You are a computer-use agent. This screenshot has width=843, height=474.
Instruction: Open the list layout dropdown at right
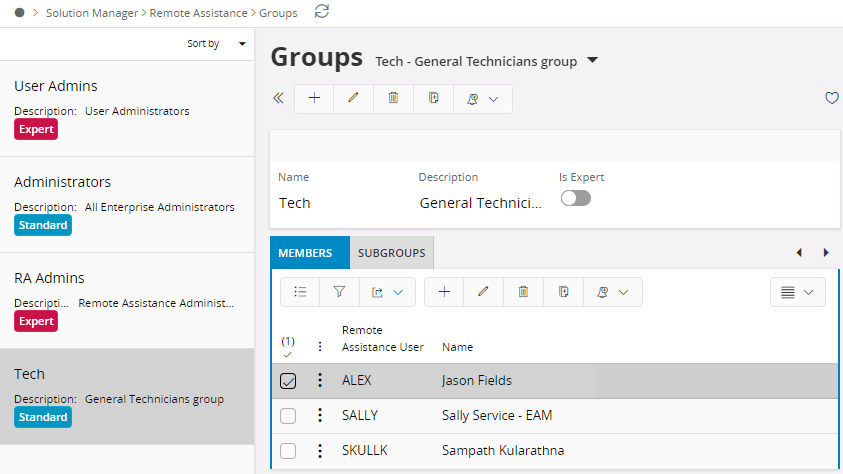coord(797,292)
